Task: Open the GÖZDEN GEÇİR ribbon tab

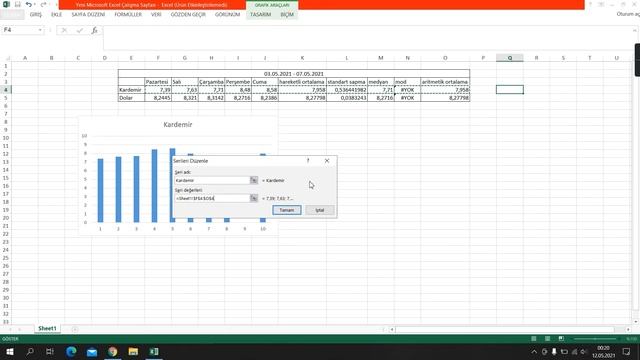Action: pyautogui.click(x=188, y=14)
